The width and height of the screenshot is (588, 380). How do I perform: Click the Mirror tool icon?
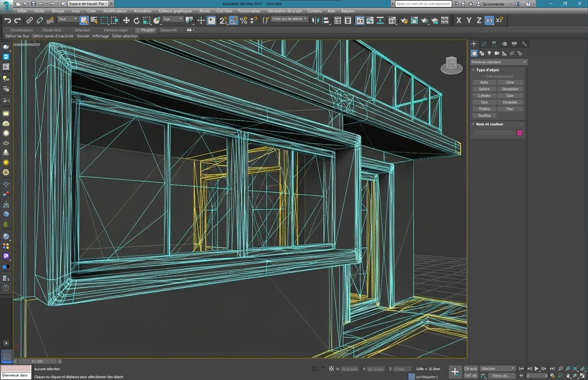315,21
